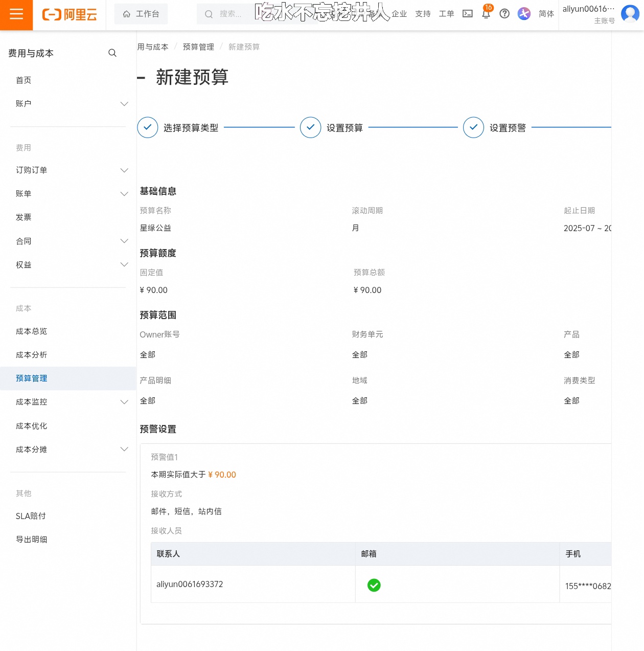644x651 pixels.
Task: Go to 预算管理 breadcrumb link
Action: 198,47
